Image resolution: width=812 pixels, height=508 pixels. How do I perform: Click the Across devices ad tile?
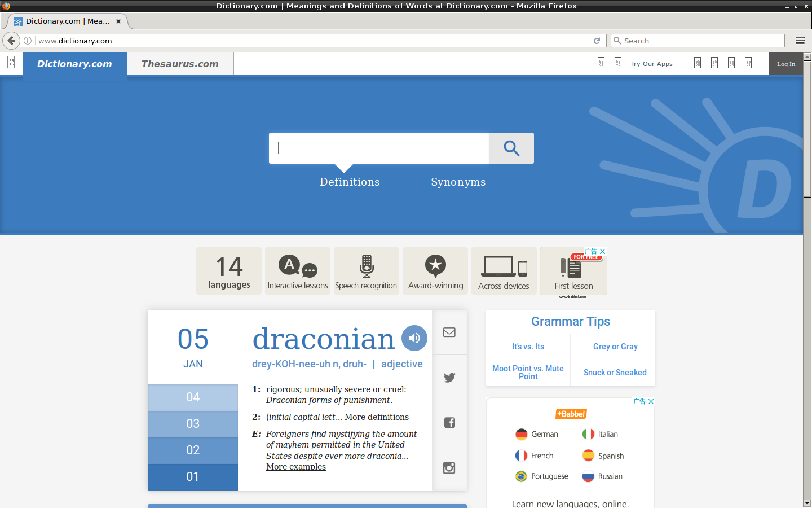coord(504,271)
